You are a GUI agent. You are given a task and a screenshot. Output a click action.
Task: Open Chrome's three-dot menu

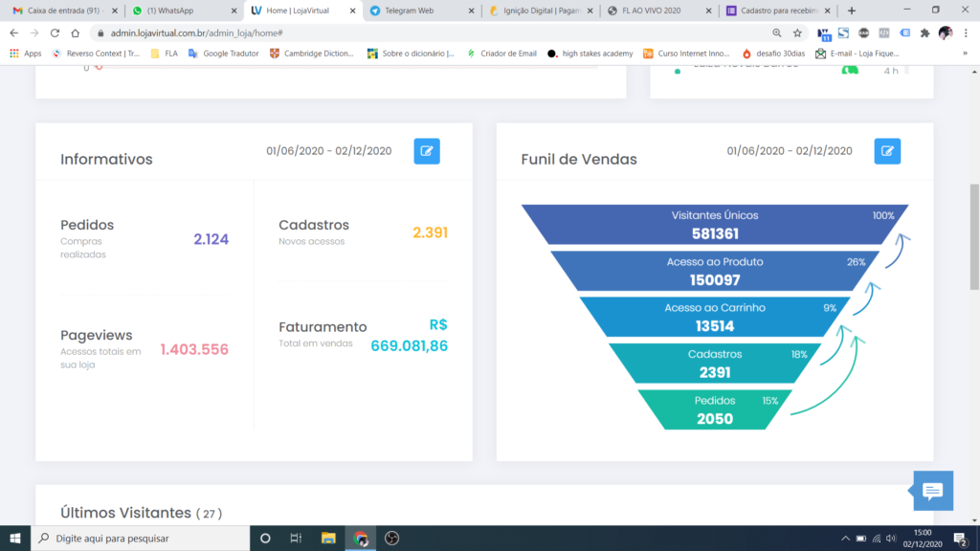click(x=966, y=33)
